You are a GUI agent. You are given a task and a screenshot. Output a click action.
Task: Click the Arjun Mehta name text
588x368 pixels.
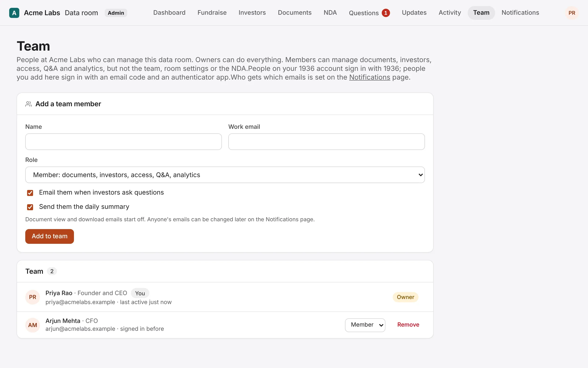63,321
